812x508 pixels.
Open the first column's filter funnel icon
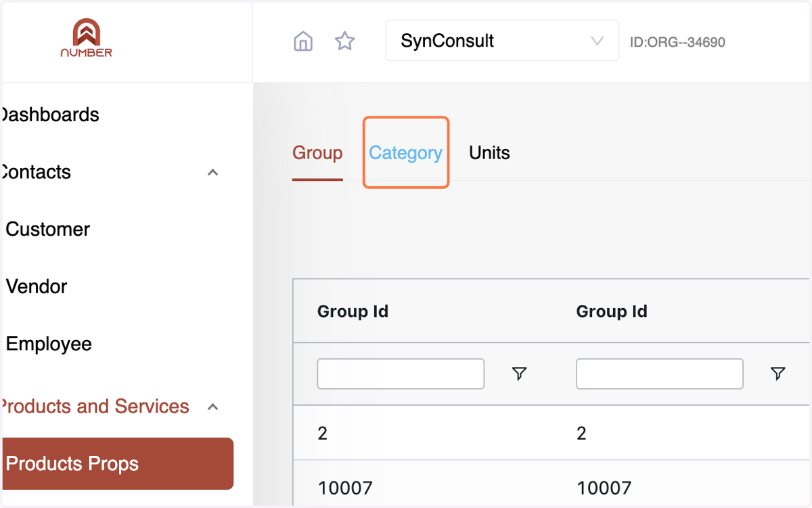(x=519, y=374)
